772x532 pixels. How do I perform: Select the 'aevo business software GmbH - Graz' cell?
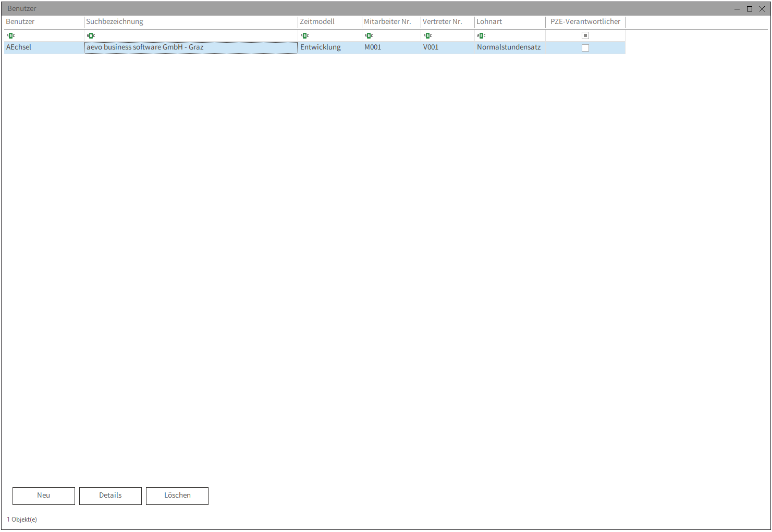(191, 47)
